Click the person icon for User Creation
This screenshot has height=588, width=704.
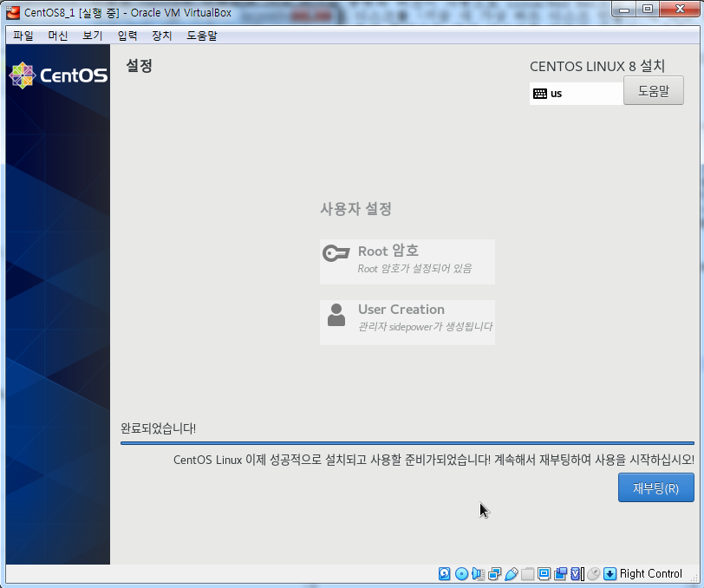point(336,315)
